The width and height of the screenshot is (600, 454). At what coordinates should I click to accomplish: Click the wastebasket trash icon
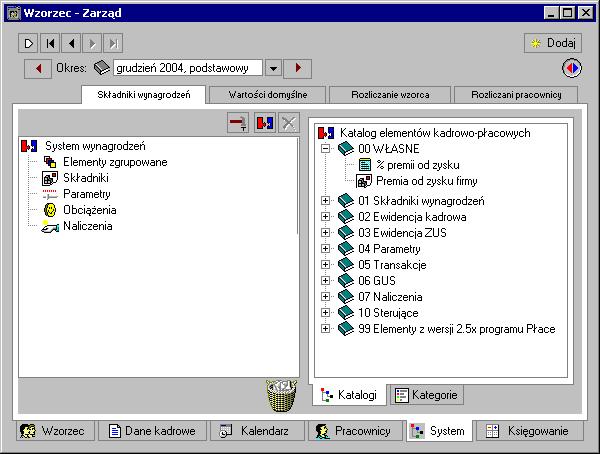(x=282, y=395)
